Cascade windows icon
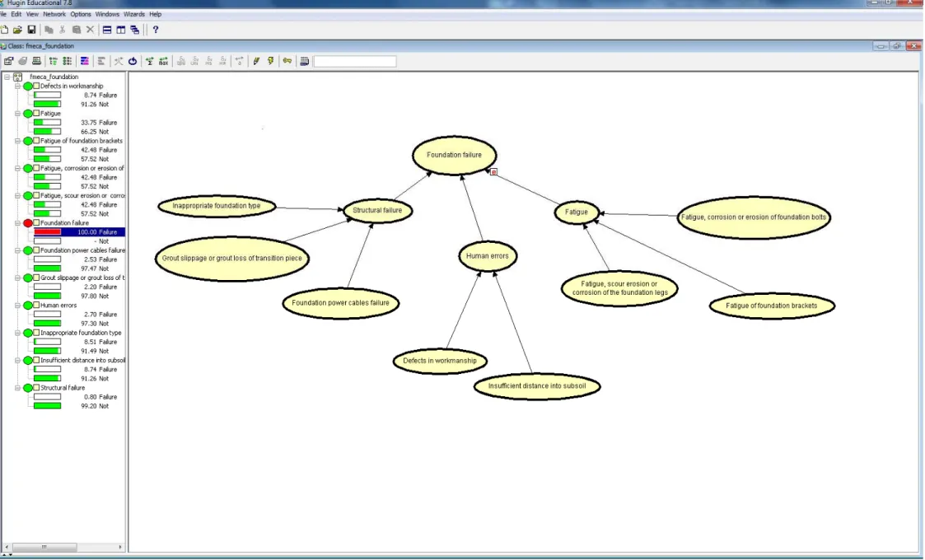 pyautogui.click(x=135, y=30)
